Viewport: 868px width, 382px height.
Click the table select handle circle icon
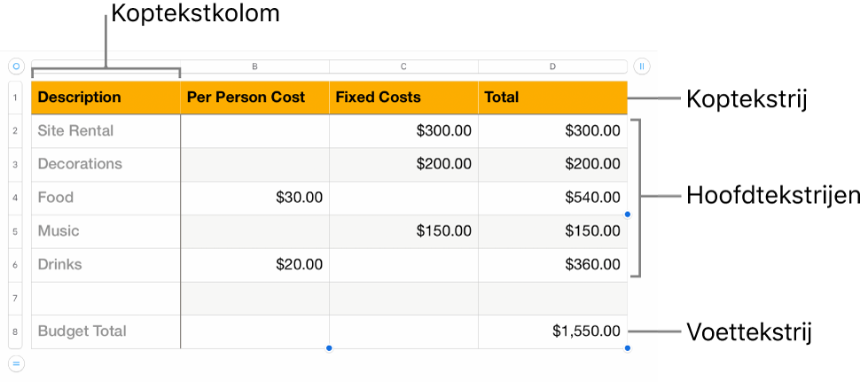pyautogui.click(x=16, y=66)
